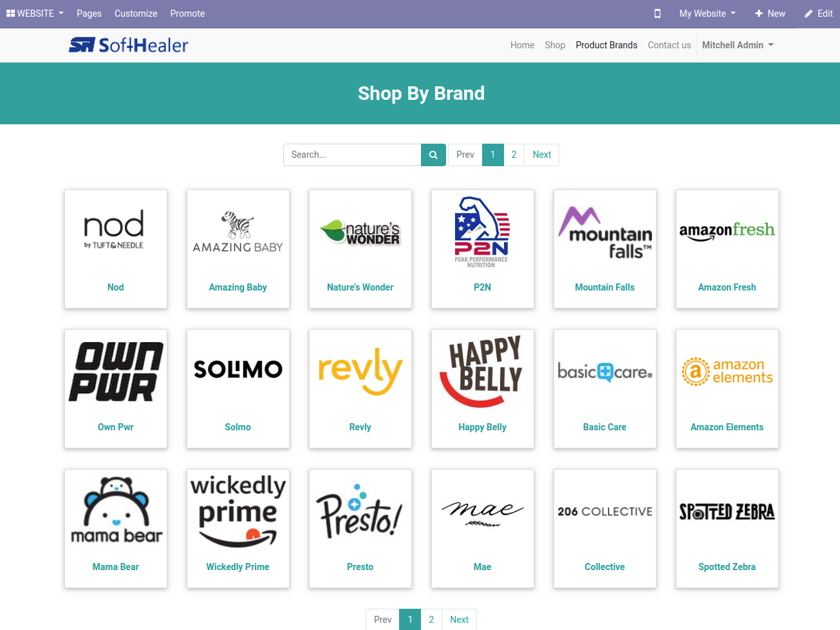This screenshot has width=840, height=630.
Task: Open the Pages menu
Action: tap(89, 14)
